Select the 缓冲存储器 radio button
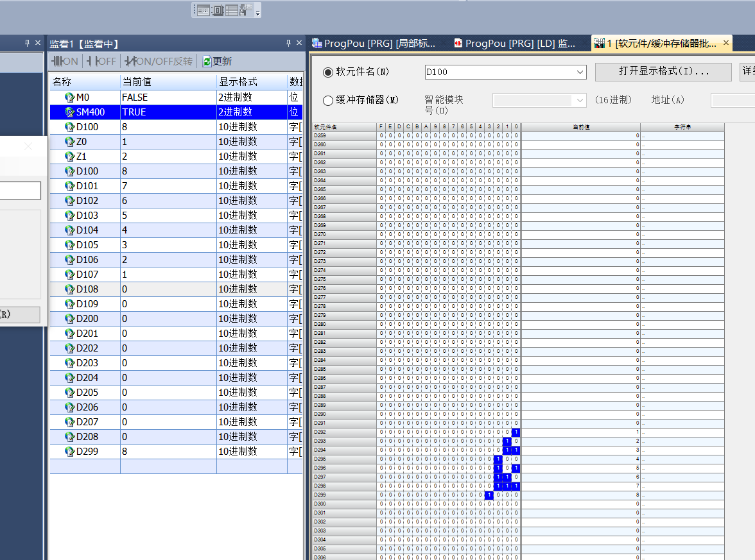755x560 pixels. click(328, 100)
